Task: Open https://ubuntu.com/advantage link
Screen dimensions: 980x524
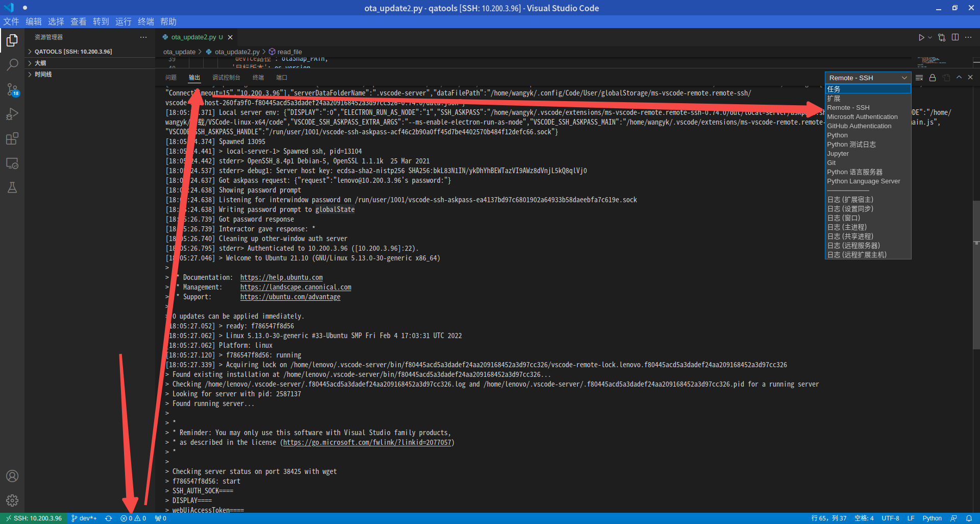Action: point(290,297)
